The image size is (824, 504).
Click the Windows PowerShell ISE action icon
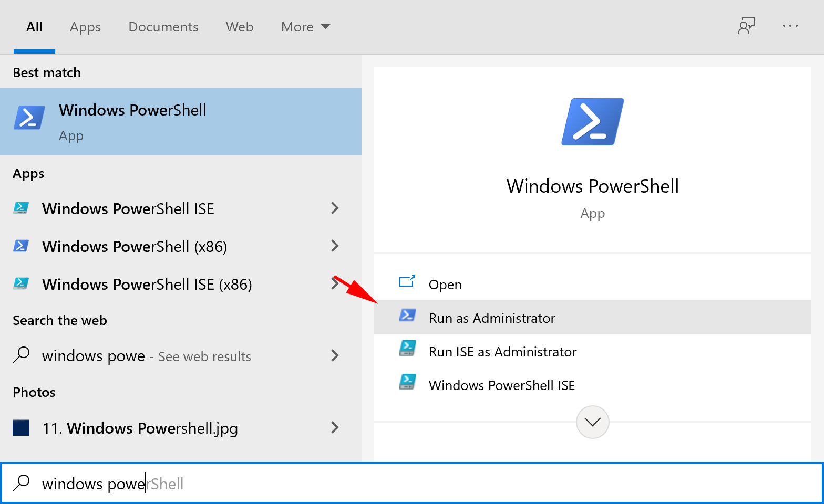[x=408, y=382]
